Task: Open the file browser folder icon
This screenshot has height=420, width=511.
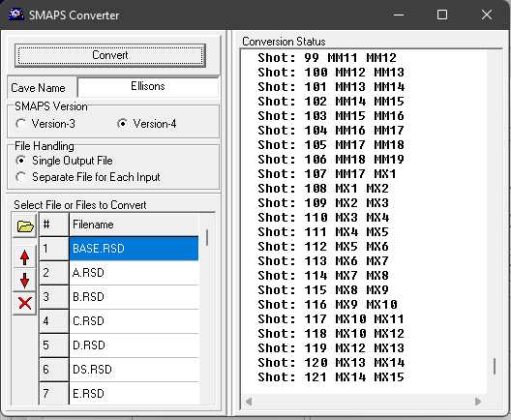Action: tap(25, 225)
